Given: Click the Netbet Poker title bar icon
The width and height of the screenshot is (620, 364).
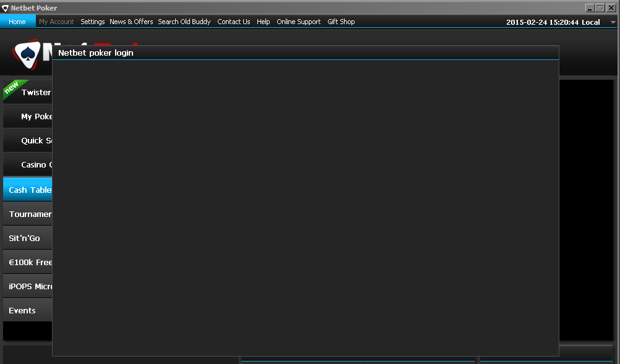Looking at the screenshot, I should coord(5,8).
